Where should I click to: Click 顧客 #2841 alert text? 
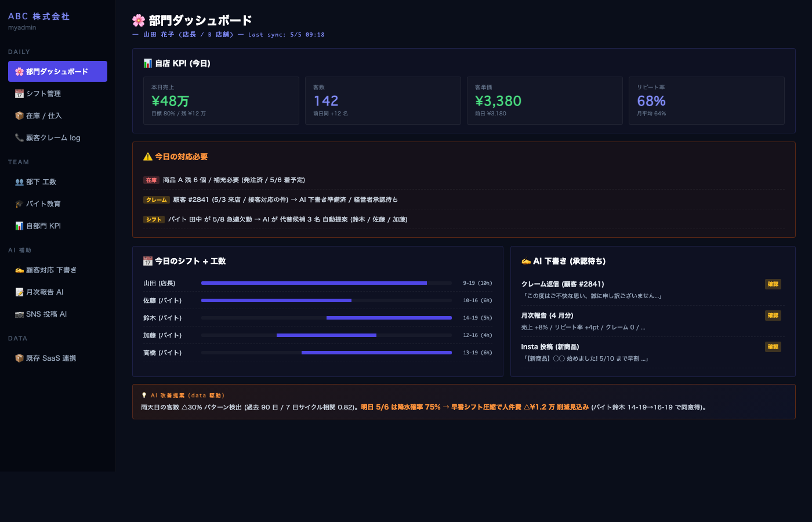(x=285, y=200)
